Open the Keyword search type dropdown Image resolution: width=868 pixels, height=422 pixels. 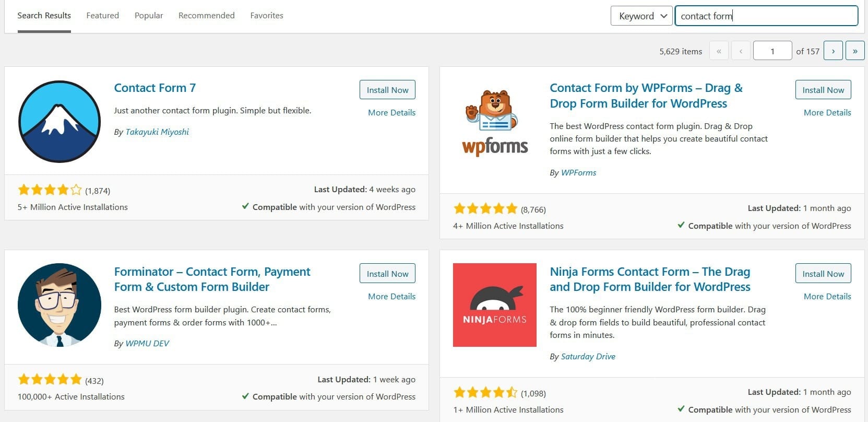coord(641,16)
